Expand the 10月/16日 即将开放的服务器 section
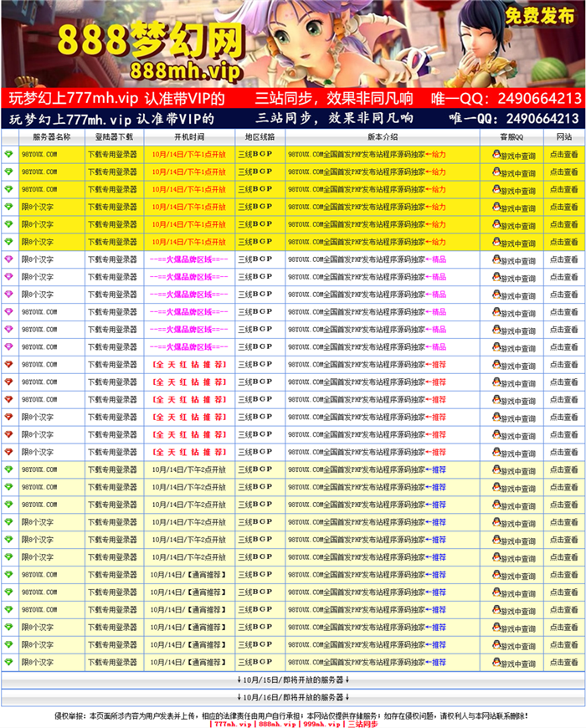Viewport: 586px width, 728px height. click(x=293, y=697)
